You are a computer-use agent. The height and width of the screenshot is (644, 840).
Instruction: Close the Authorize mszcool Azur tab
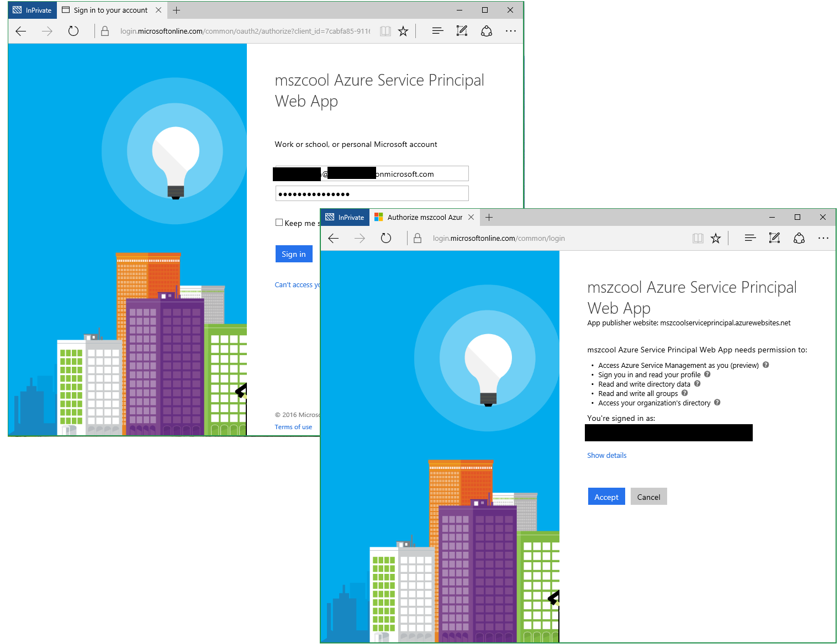tap(471, 217)
